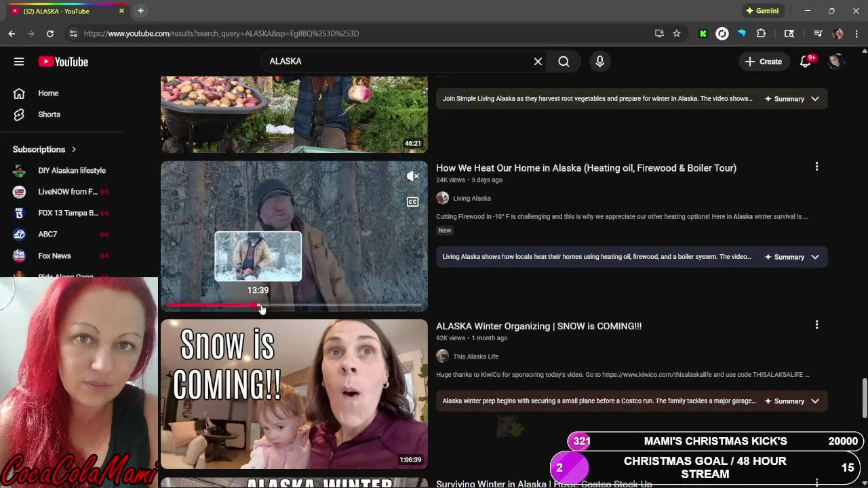
Task: Expand Summary for Alaska winter prep video
Action: (792, 401)
